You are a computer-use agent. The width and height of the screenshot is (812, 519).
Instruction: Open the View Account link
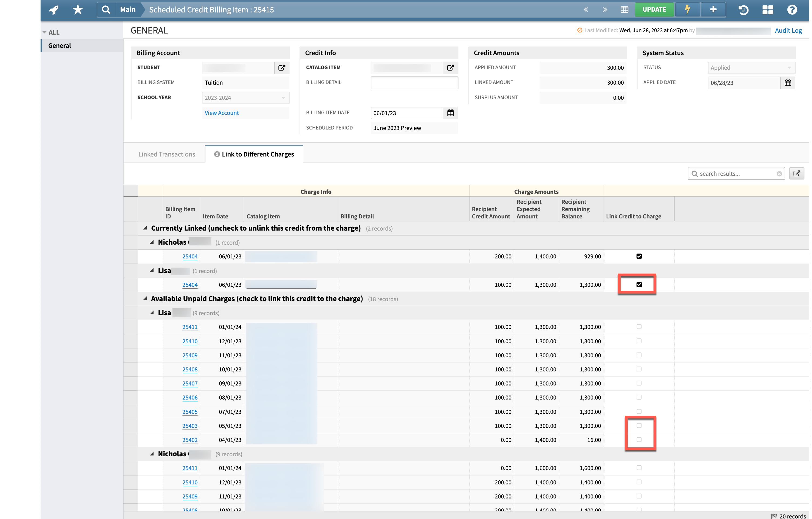pos(222,113)
